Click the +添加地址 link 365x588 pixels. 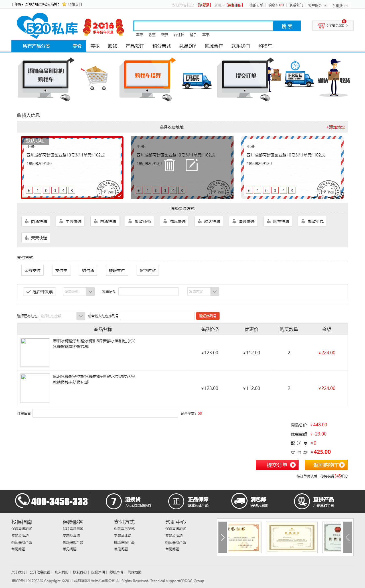pyautogui.click(x=336, y=127)
